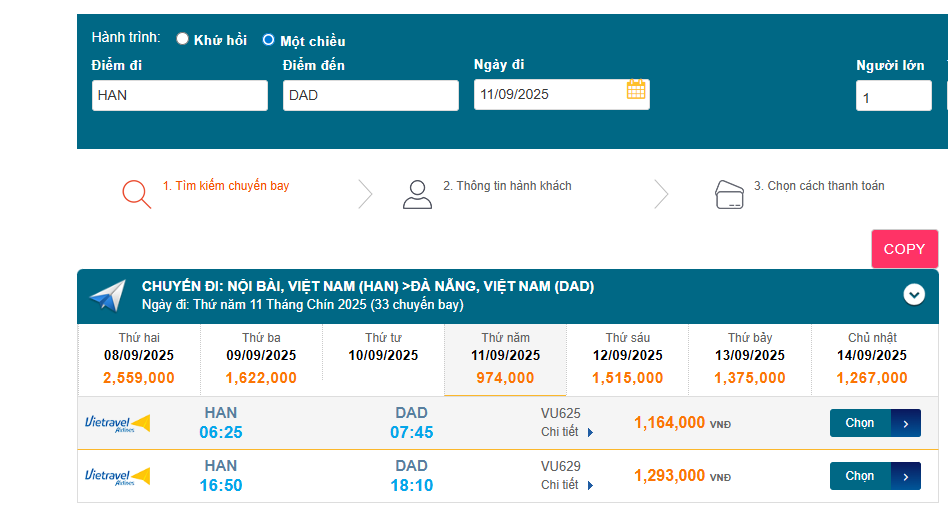Choose the 16:50 flight with Chọn button
948x520 pixels.
(874, 476)
